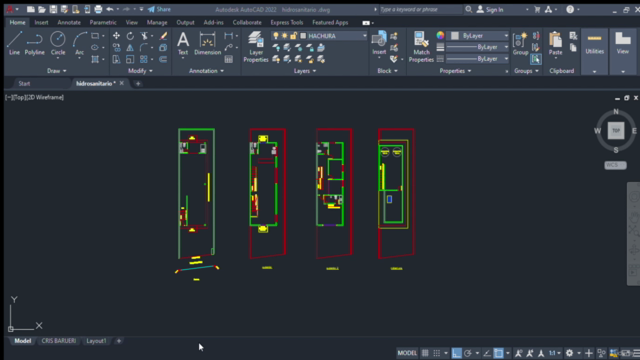The height and width of the screenshot is (360, 640).
Task: Click the Layout1 tab
Action: click(x=96, y=341)
